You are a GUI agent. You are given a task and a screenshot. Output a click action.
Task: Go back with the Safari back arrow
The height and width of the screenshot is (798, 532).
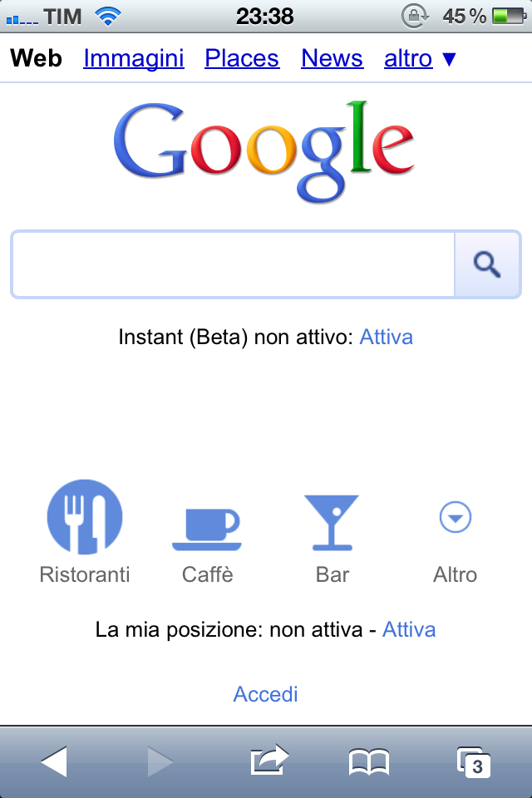pyautogui.click(x=54, y=762)
